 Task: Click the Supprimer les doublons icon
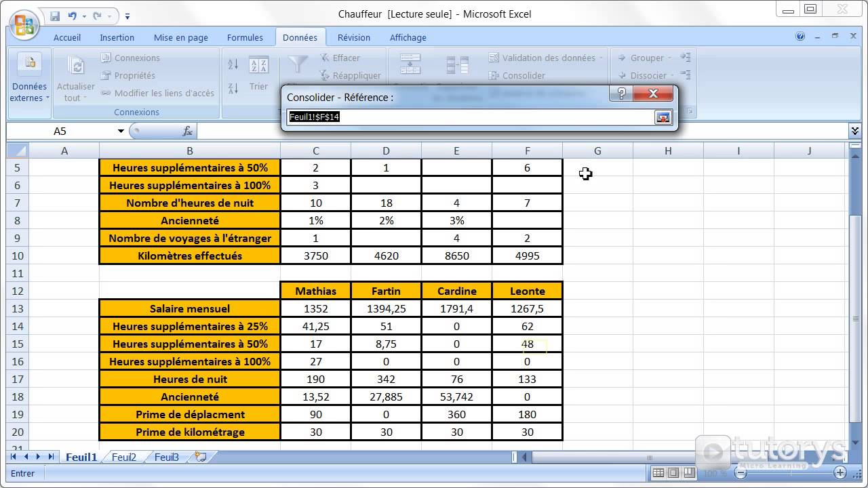(x=458, y=66)
